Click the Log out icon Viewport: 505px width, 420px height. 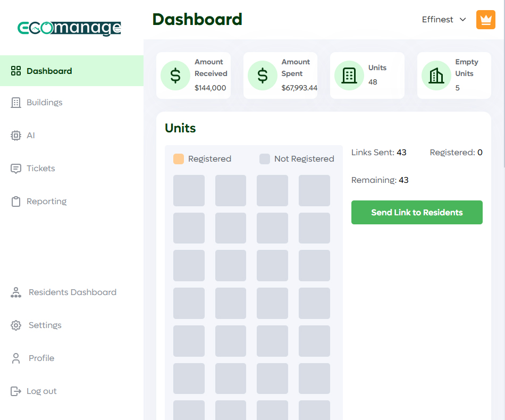pyautogui.click(x=16, y=391)
